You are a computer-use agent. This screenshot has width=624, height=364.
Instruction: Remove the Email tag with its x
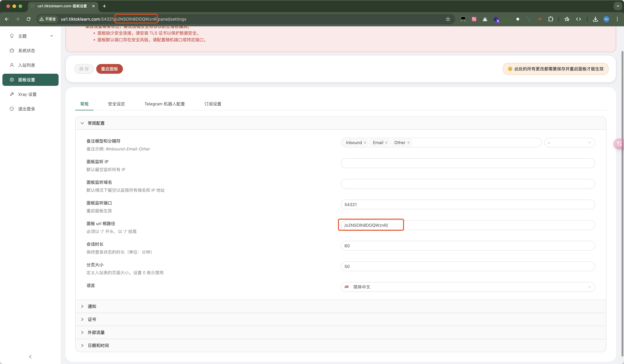[386, 143]
